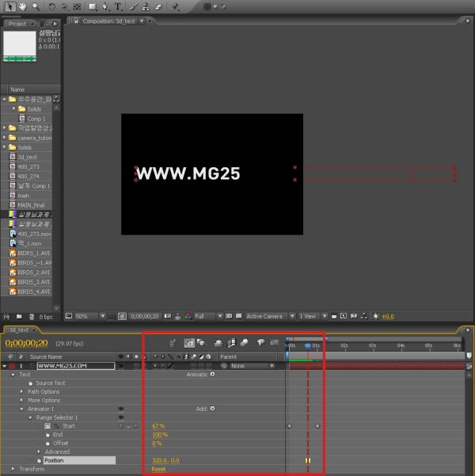Image resolution: width=475 pixels, height=476 pixels.
Task: Click the 8 bpc color depth button
Action: 46,317
